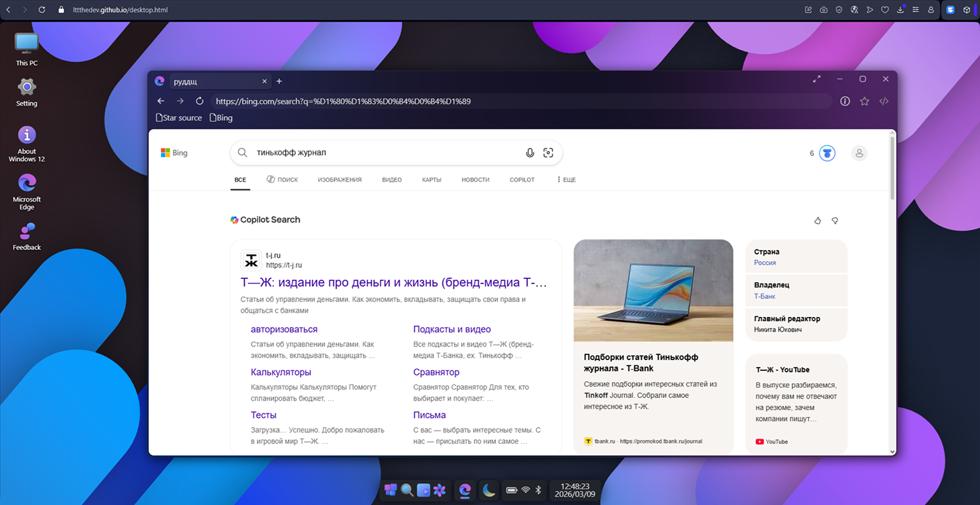Screen dimensions: 980x505
Task: Select the ВСЕ results tab
Action: (240, 180)
